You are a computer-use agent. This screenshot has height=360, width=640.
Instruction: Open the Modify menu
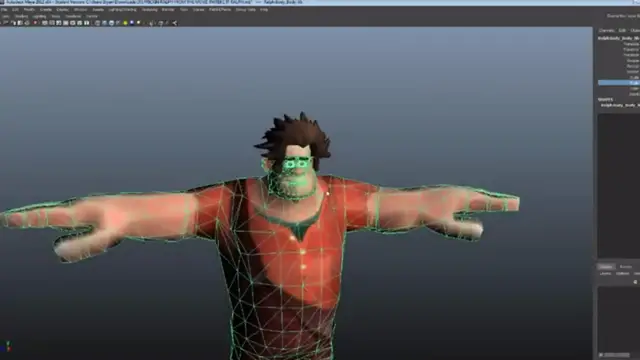tap(29, 9)
